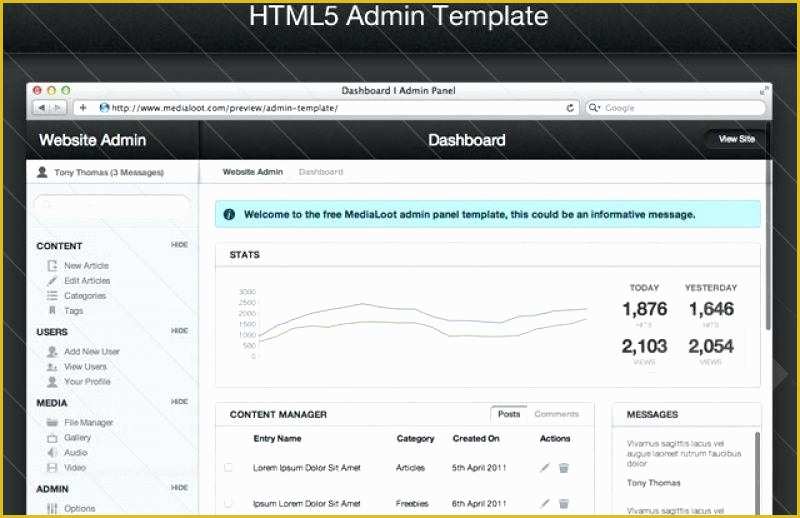Click today's 1,876 hits value
This screenshot has height=518, width=800.
[x=645, y=309]
